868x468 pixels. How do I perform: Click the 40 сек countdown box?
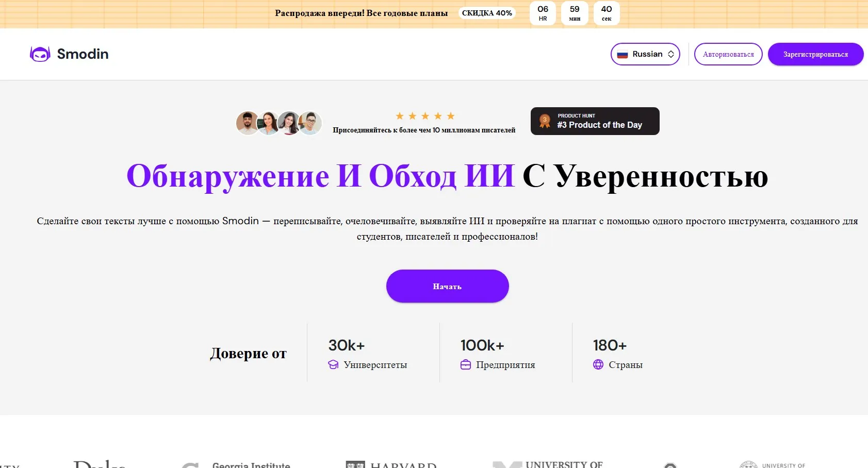tap(607, 13)
